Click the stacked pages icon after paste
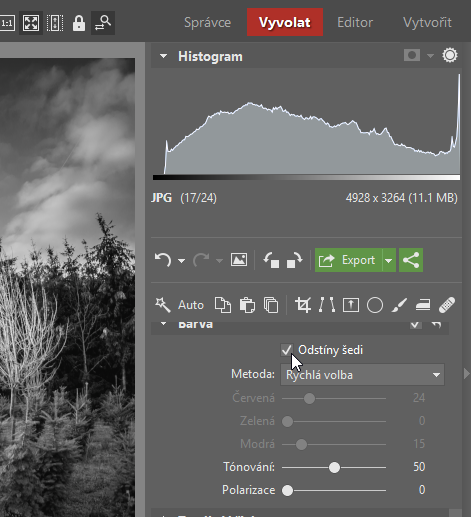Viewport: 471px width, 517px height. pos(271,305)
